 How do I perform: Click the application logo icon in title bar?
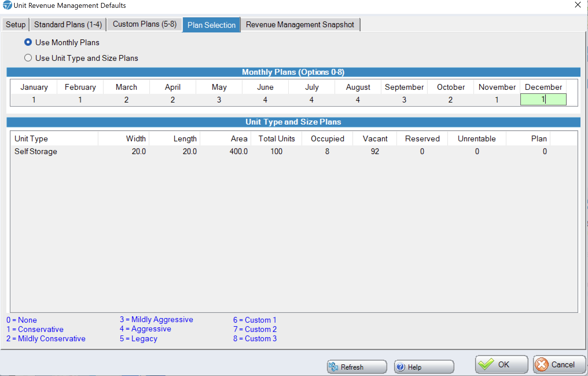coord(7,5)
